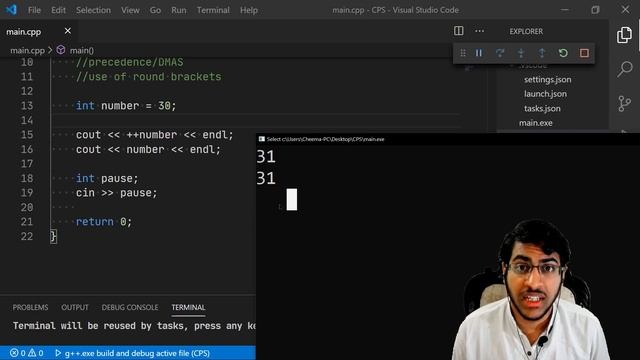Stop the debugging session
This screenshot has height=360, width=640.
(584, 53)
